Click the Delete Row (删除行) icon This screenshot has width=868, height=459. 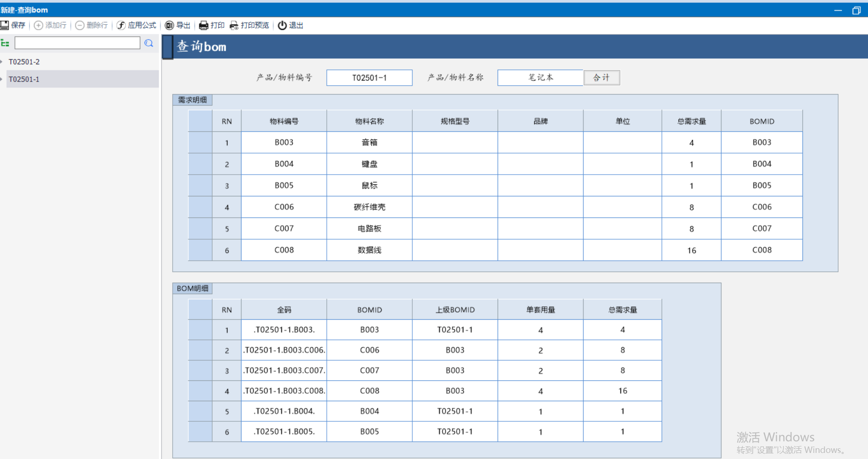(80, 25)
